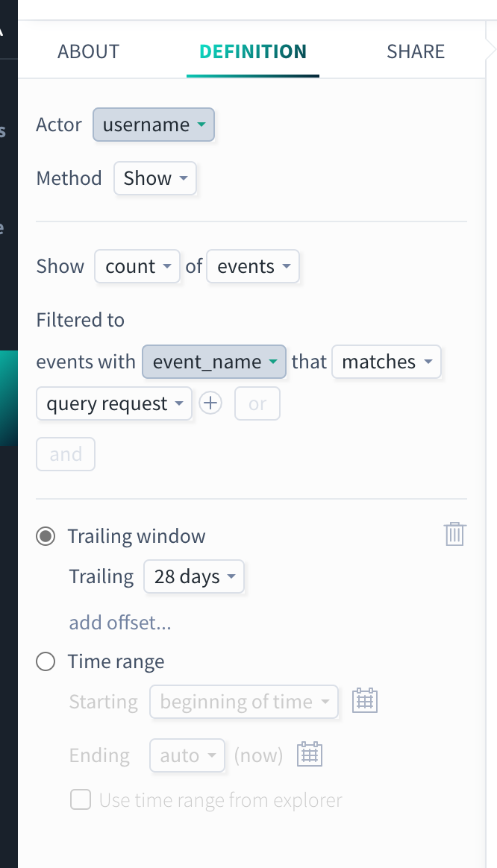This screenshot has width=497, height=868.
Task: Collapse panel using right edge arrow
Action: (490, 51)
